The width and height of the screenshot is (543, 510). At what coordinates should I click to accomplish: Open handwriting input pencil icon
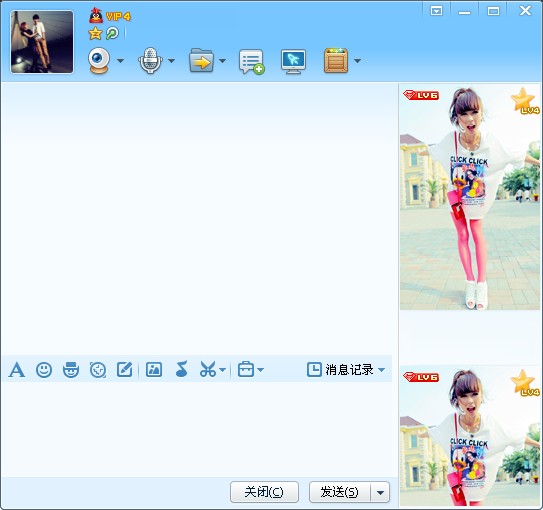coord(125,369)
